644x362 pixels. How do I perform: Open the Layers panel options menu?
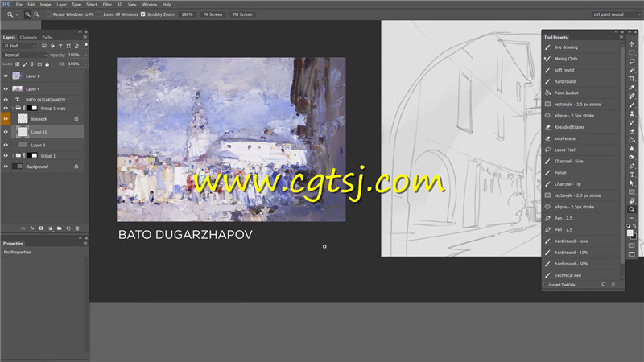tap(85, 37)
